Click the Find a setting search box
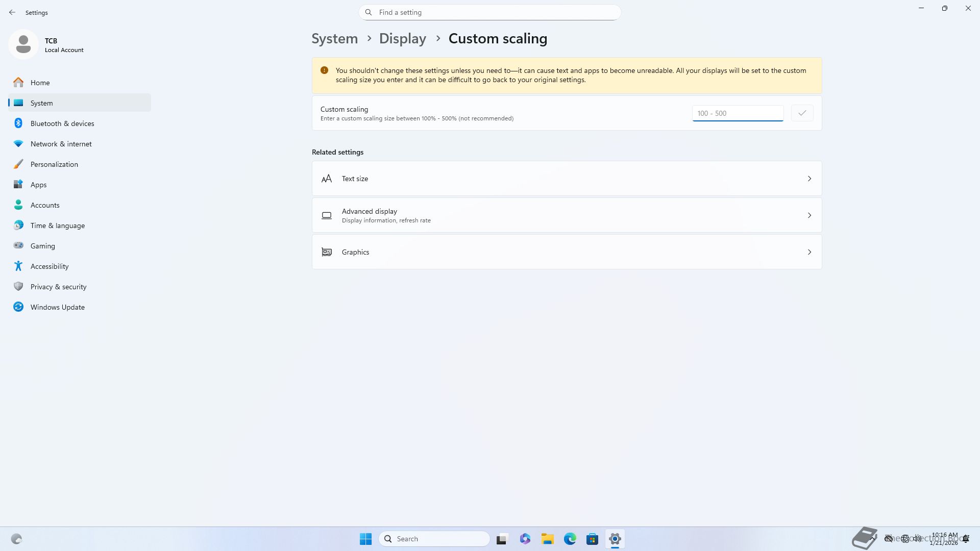980x551 pixels. point(489,12)
